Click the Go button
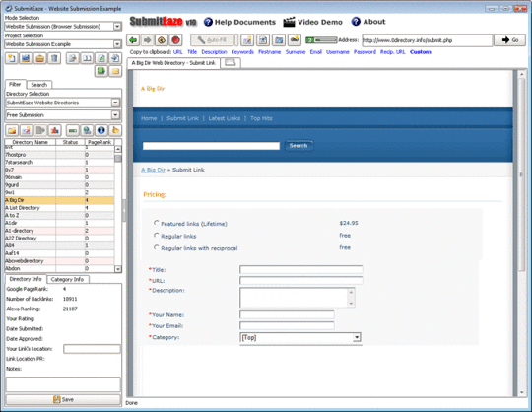Image resolution: width=532 pixels, height=412 pixels. pos(510,40)
